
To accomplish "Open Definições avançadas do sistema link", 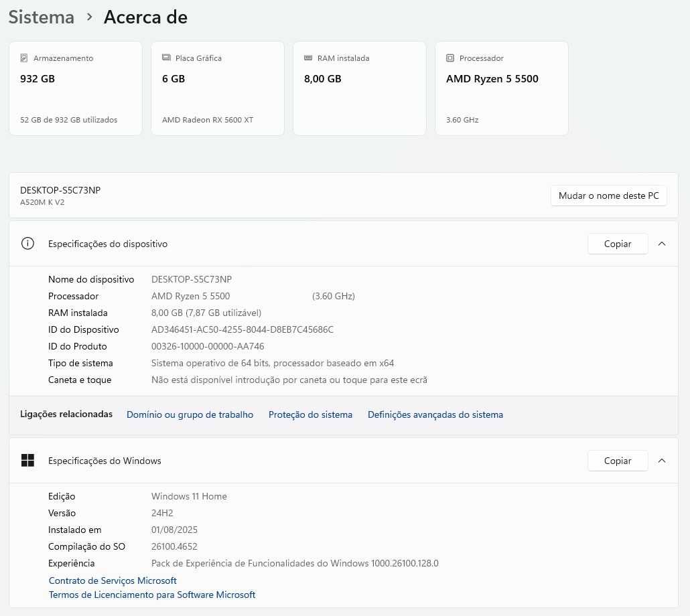I will (x=435, y=414).
